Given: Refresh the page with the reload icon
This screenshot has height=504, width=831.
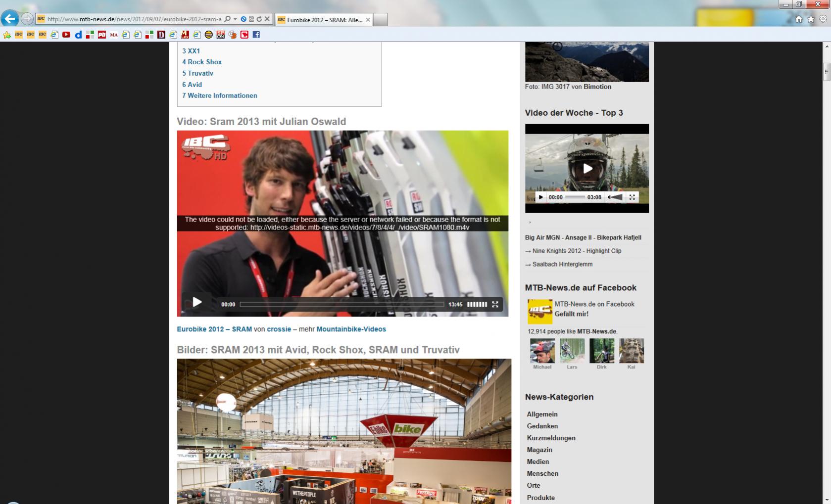Looking at the screenshot, I should click(259, 19).
